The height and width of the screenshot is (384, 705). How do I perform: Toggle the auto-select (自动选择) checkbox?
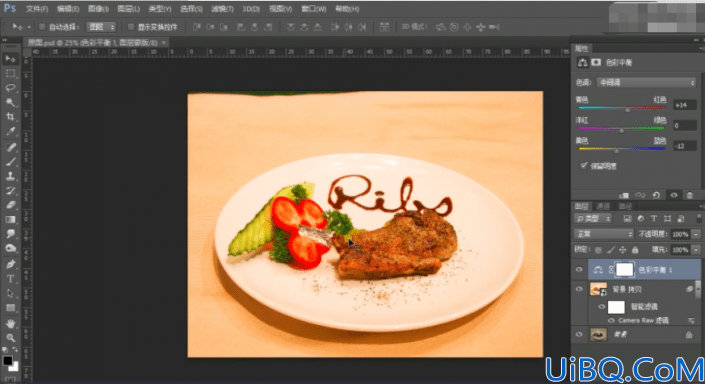pos(42,27)
